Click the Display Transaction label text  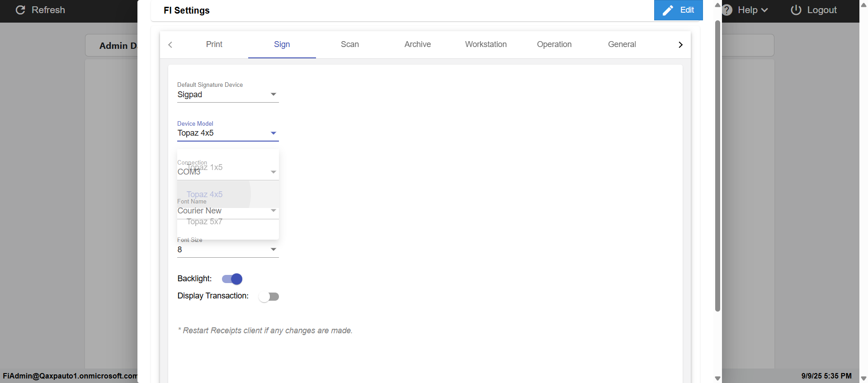213,296
